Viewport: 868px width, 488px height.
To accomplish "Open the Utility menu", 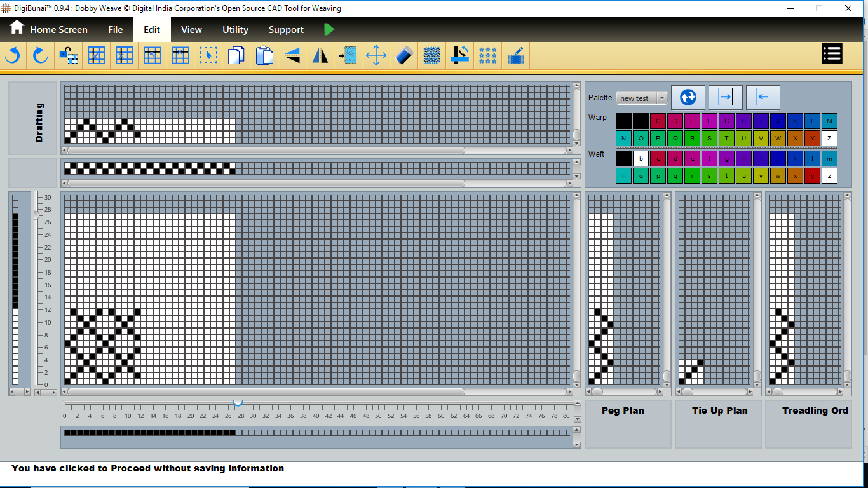I will pos(235,30).
